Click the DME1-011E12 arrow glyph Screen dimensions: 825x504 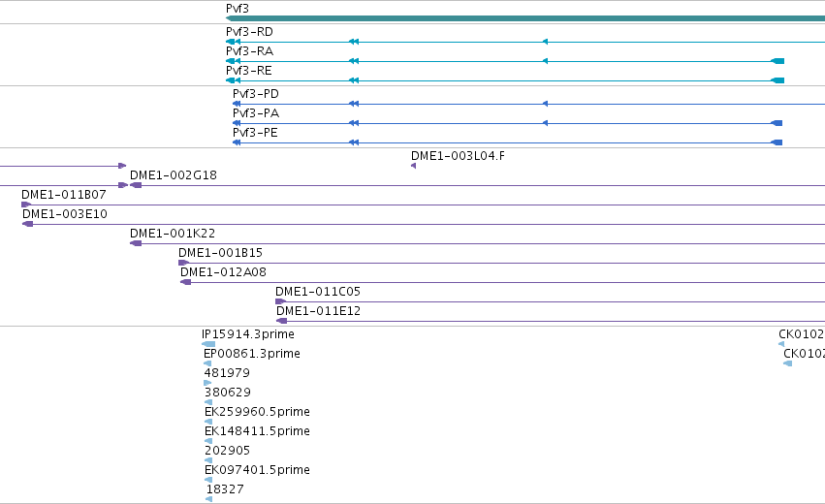[x=281, y=321]
